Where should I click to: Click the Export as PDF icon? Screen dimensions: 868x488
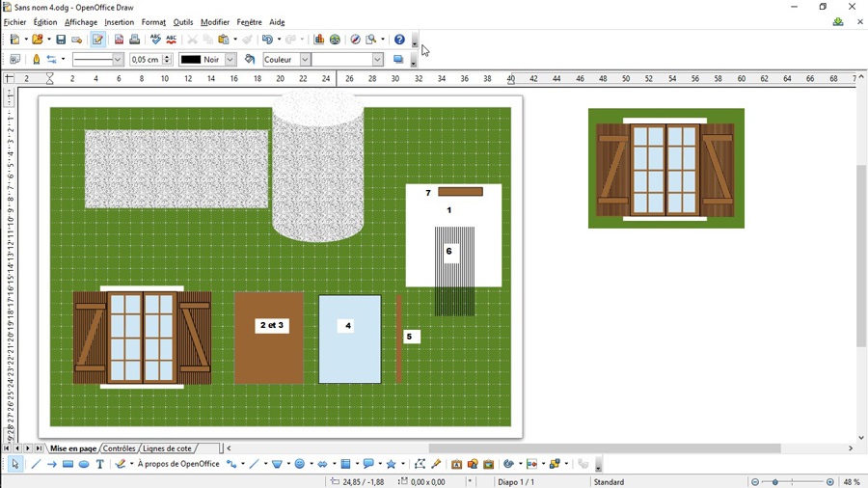(x=120, y=40)
